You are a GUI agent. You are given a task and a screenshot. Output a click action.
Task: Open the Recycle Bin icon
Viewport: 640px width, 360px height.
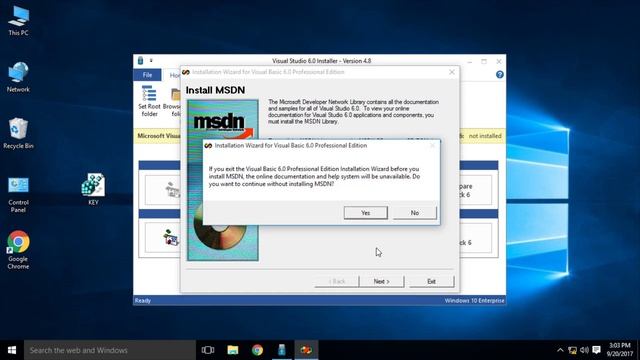[x=18, y=133]
